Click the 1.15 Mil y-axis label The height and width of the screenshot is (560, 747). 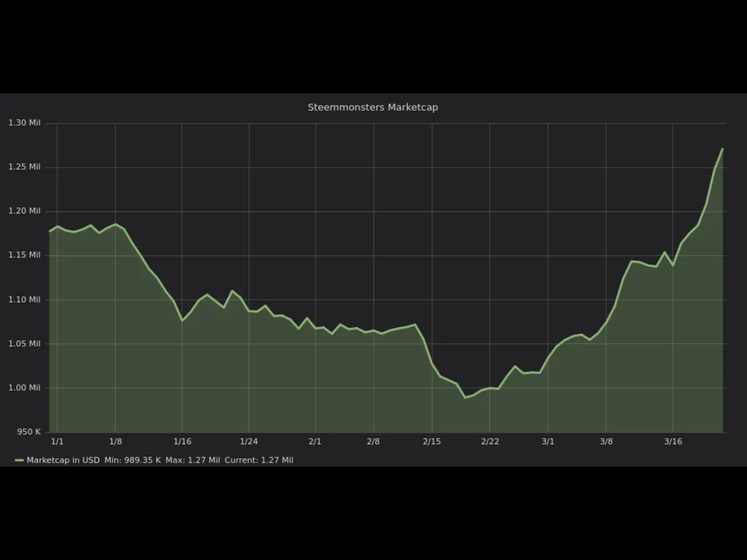(x=25, y=255)
